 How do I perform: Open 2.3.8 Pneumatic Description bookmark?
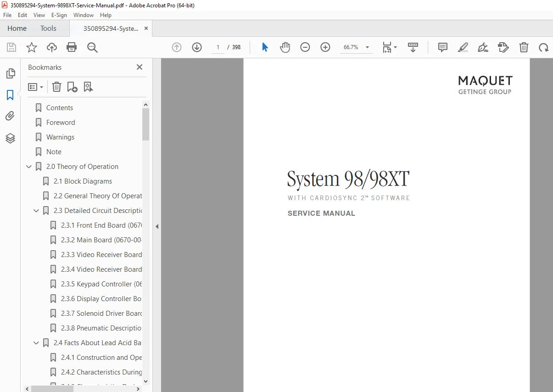click(x=101, y=328)
